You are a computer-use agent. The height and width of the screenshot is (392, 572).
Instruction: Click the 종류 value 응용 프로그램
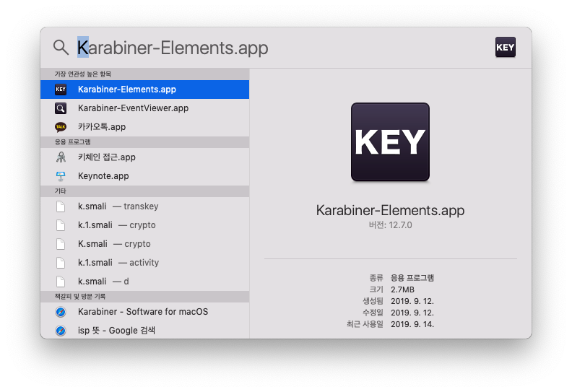pyautogui.click(x=412, y=278)
